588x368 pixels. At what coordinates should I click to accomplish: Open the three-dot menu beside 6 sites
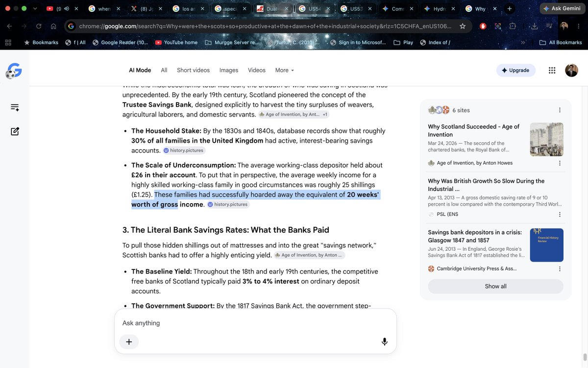coord(560,110)
